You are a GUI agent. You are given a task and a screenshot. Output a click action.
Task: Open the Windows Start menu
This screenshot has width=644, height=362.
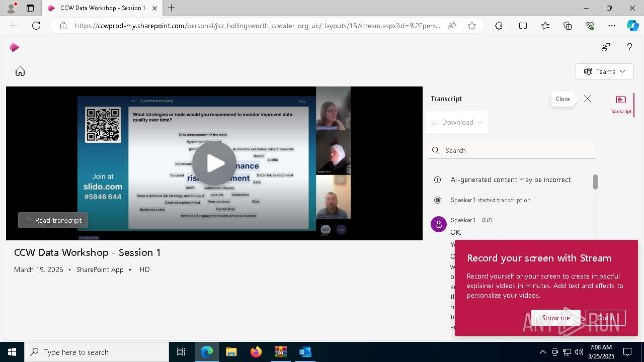tap(12, 352)
